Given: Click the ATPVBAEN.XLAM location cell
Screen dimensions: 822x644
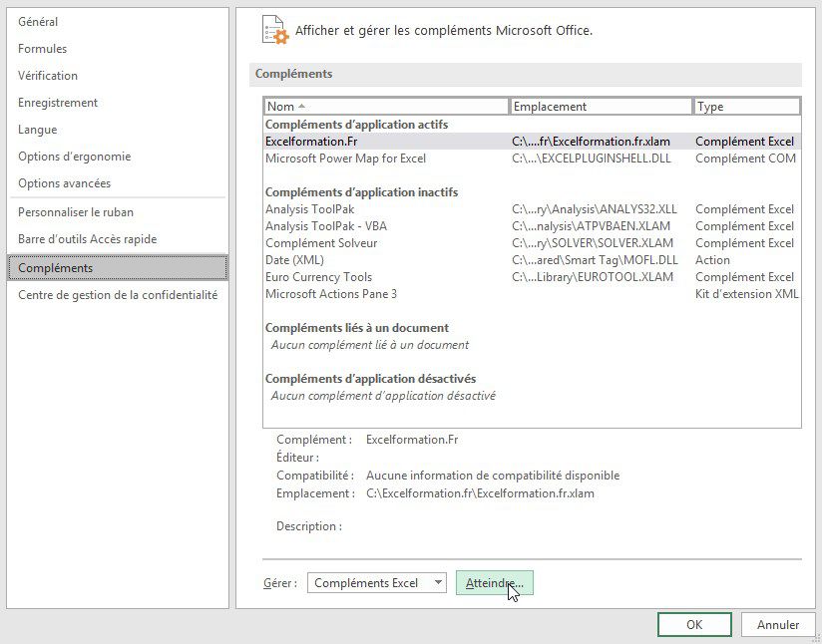Looking at the screenshot, I should click(x=591, y=226).
